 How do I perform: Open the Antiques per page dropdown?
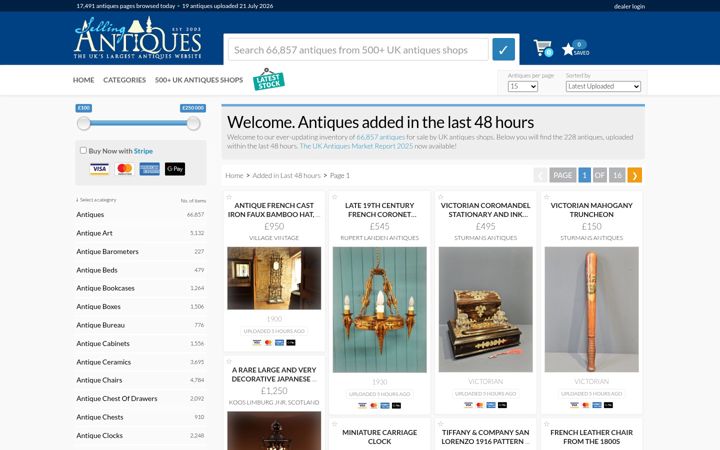pos(523,86)
